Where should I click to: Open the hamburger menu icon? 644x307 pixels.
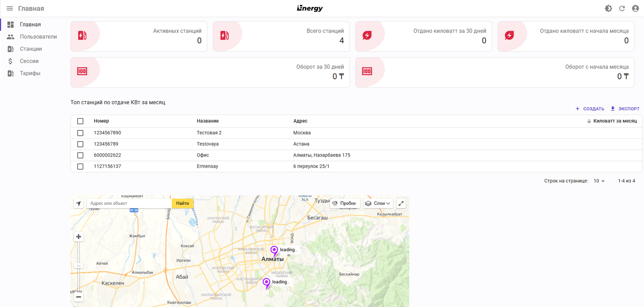(x=10, y=8)
